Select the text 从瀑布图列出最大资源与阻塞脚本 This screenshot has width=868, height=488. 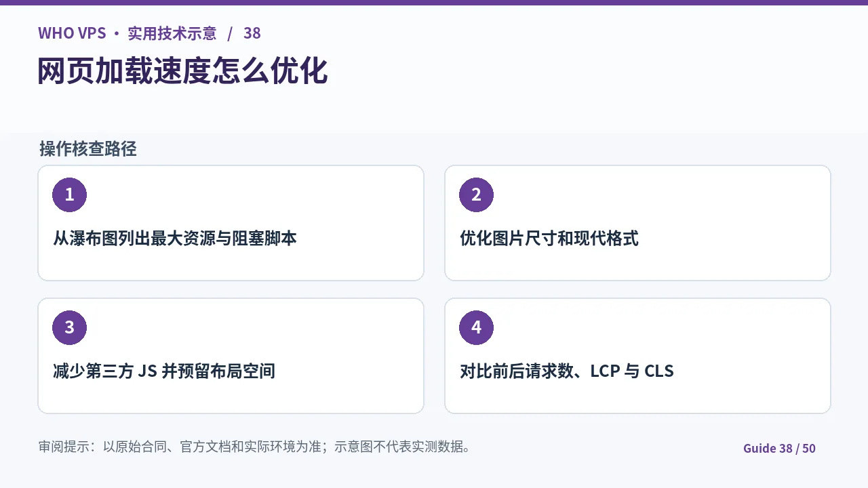(175, 239)
